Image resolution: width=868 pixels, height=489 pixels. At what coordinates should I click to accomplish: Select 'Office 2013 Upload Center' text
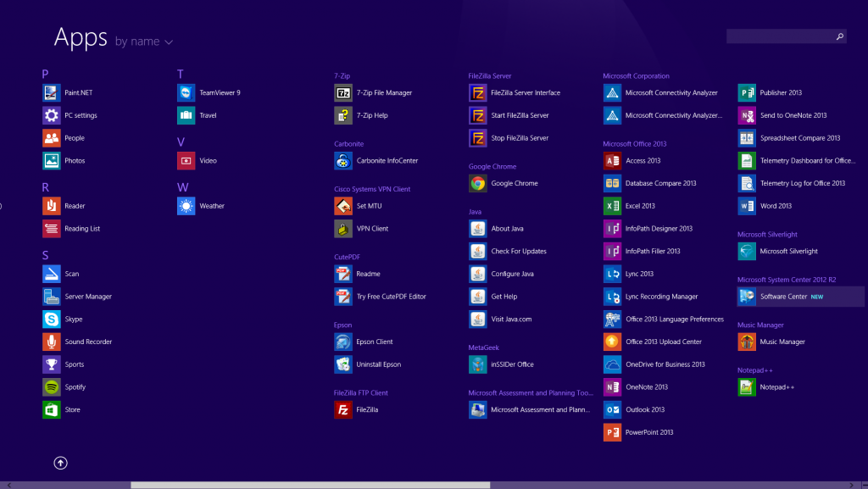pos(664,342)
